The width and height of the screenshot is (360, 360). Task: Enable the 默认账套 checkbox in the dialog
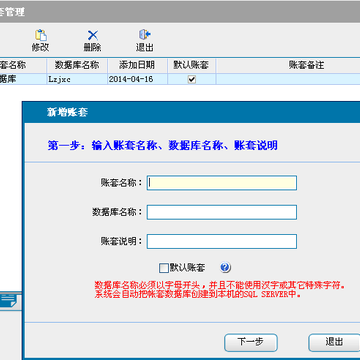click(x=164, y=268)
